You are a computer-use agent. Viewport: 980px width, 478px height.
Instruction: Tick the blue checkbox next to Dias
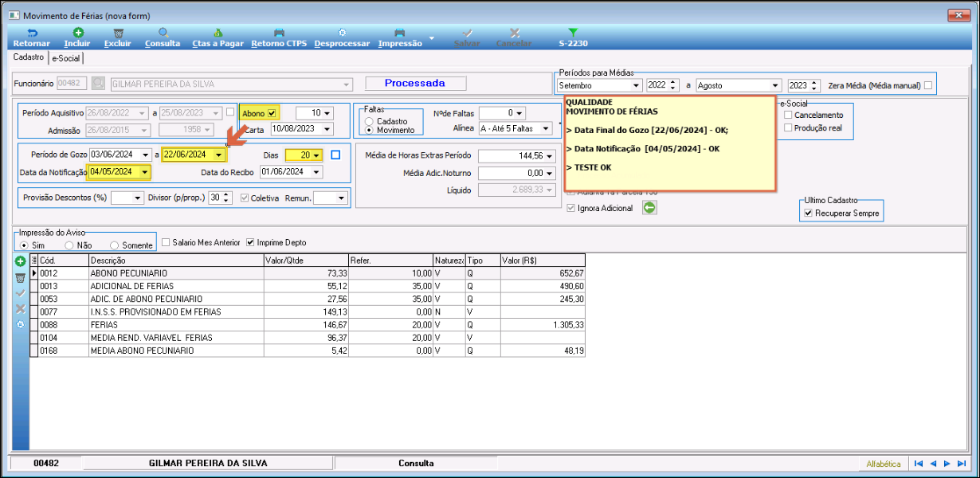click(335, 155)
